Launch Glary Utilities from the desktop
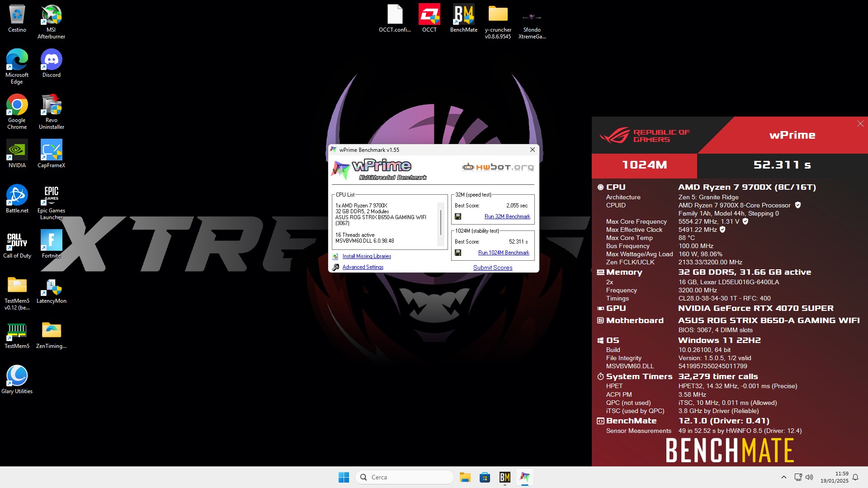 (17, 380)
